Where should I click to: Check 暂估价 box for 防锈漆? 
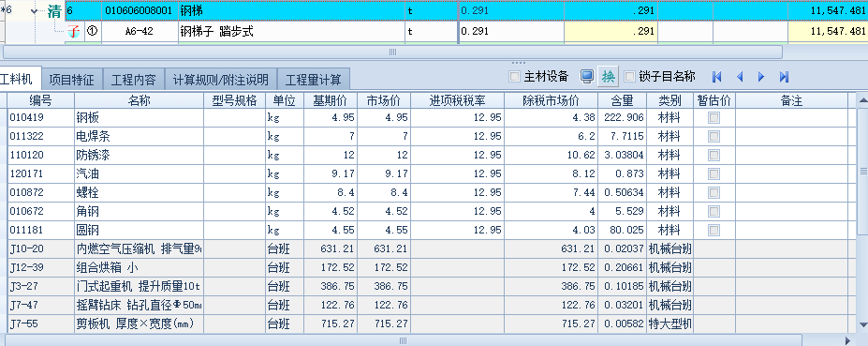714,156
